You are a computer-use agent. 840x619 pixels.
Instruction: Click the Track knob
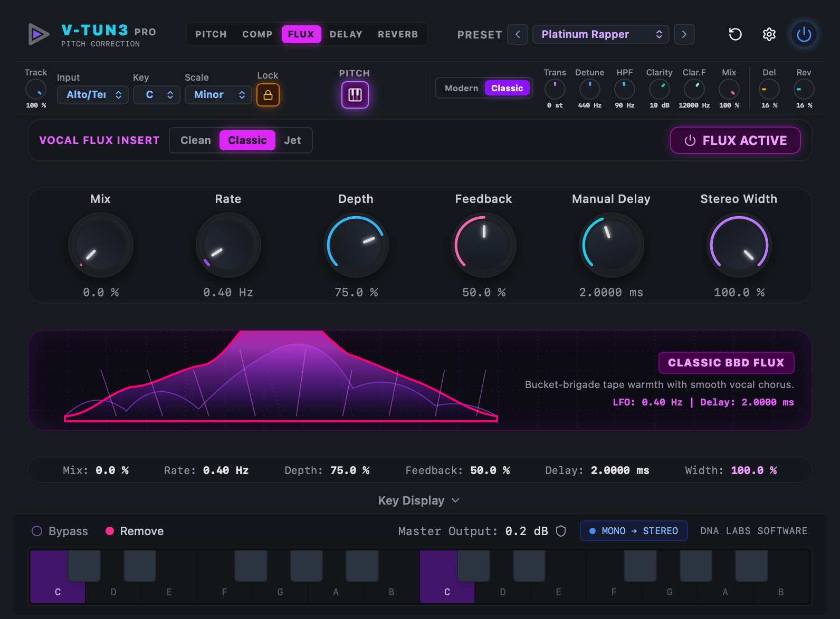[36, 90]
